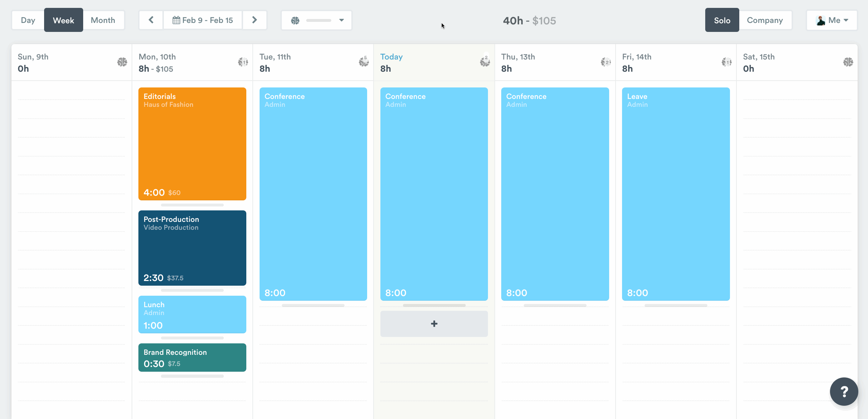Image resolution: width=868 pixels, height=419 pixels.
Task: Click the brain icon on Thu, 13th header
Action: point(606,62)
